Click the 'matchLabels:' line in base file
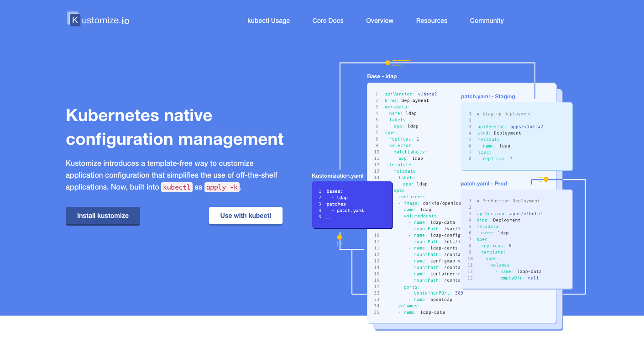The image size is (644, 343). coord(410,152)
